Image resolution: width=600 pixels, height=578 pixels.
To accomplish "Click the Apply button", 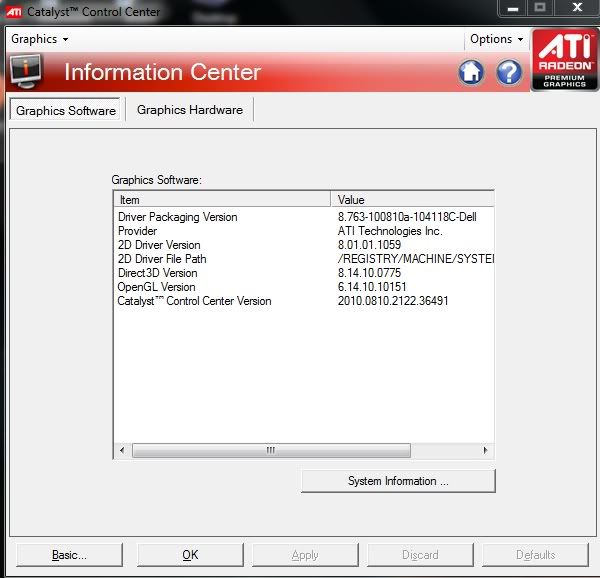I will click(305, 555).
